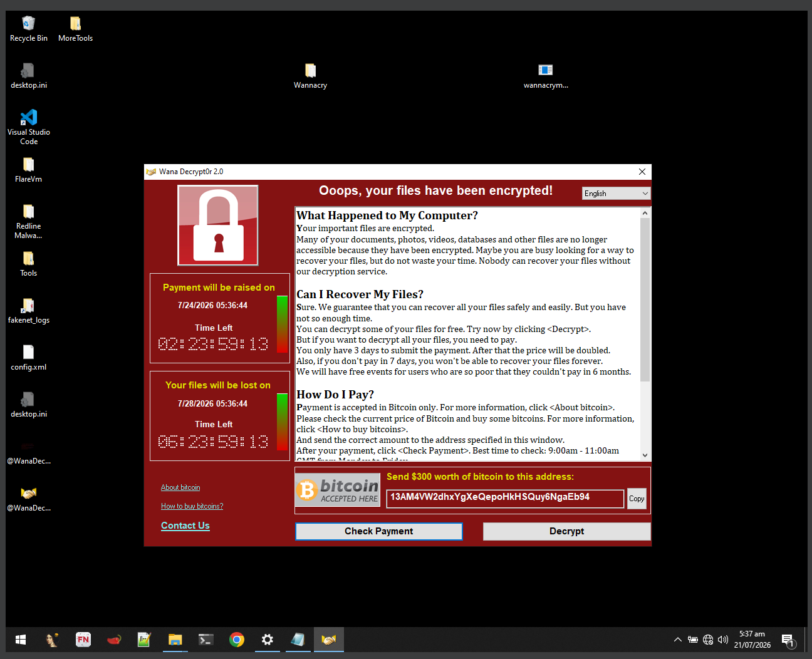Switch to the blue notepad taskbar app

pyautogui.click(x=298, y=640)
